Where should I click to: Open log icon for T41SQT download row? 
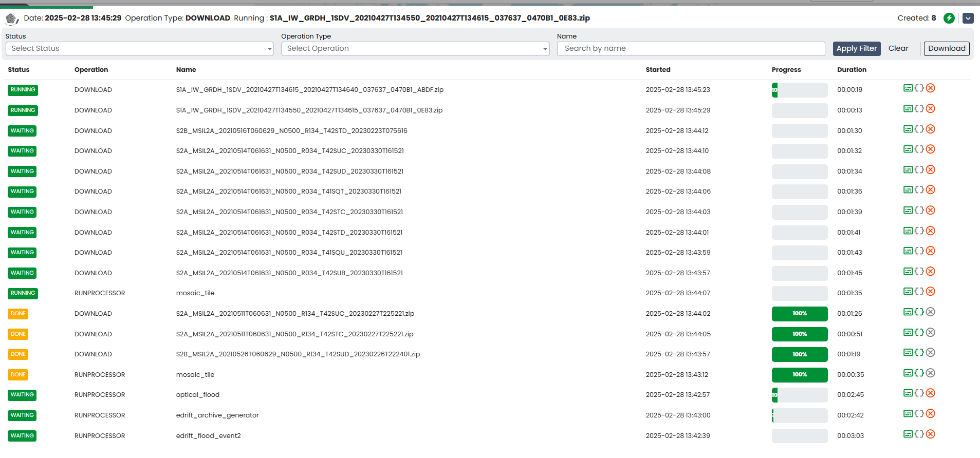click(908, 190)
